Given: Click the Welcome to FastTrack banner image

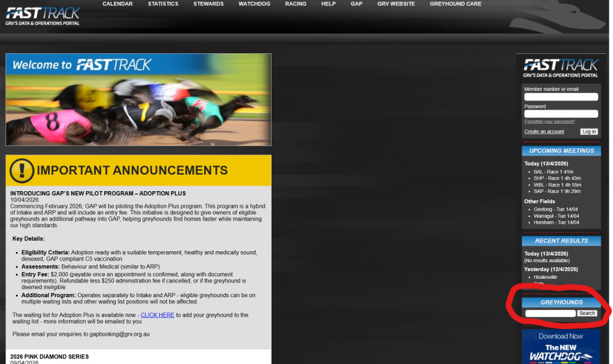Looking at the screenshot, I should 139,100.
